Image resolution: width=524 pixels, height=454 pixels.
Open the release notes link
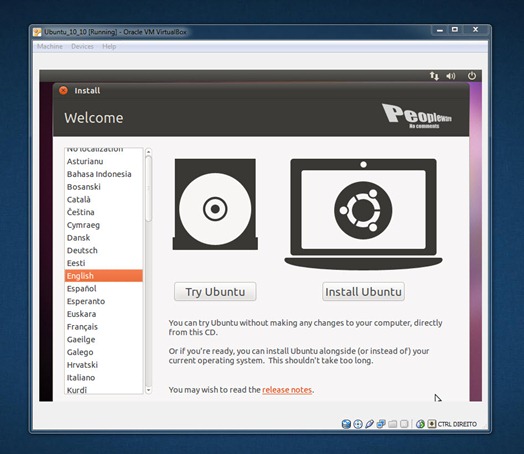click(287, 390)
